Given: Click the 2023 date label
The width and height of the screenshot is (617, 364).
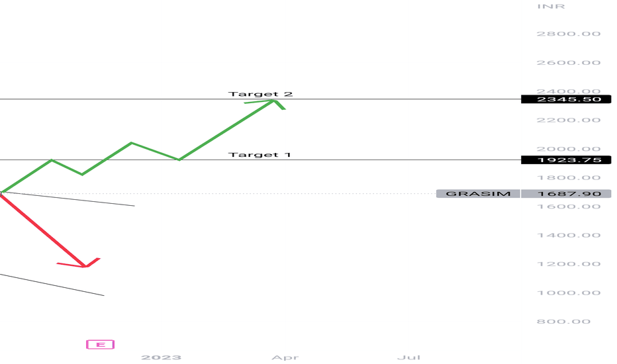Looking at the screenshot, I should coord(162,357).
